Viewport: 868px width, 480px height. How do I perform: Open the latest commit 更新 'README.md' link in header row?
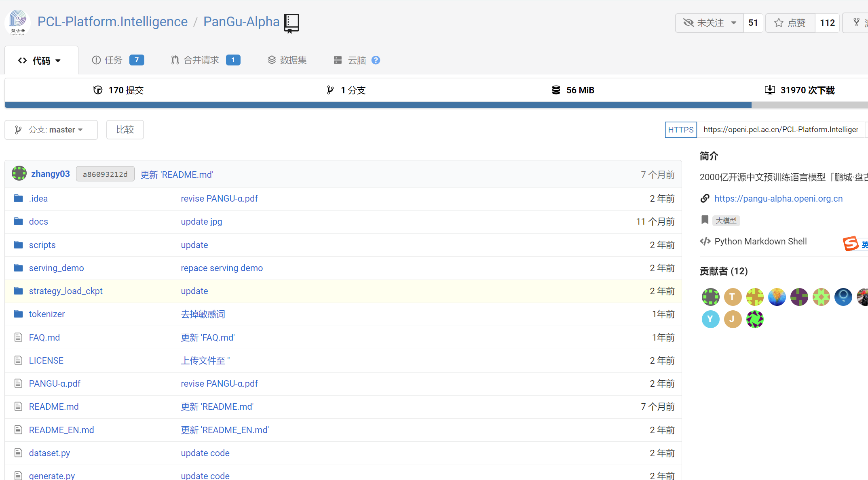177,175
